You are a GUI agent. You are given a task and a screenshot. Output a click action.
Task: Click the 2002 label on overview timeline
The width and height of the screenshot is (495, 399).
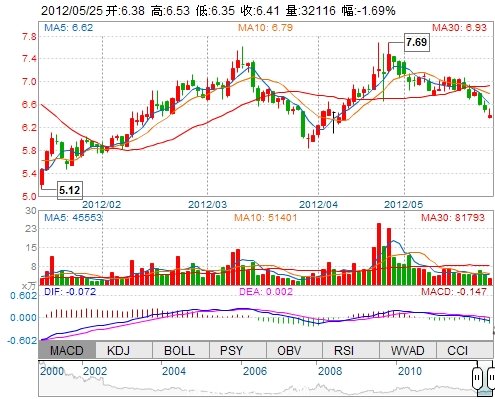pyautogui.click(x=95, y=371)
